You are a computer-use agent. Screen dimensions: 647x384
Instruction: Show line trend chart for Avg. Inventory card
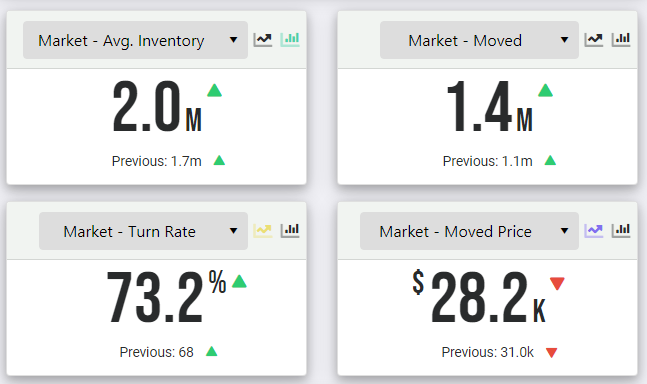(263, 40)
